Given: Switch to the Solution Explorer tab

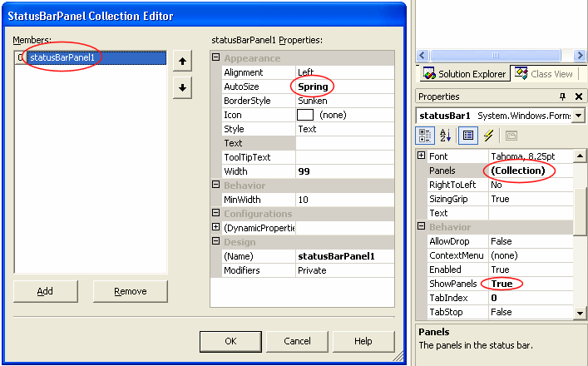Looking at the screenshot, I should tap(464, 74).
